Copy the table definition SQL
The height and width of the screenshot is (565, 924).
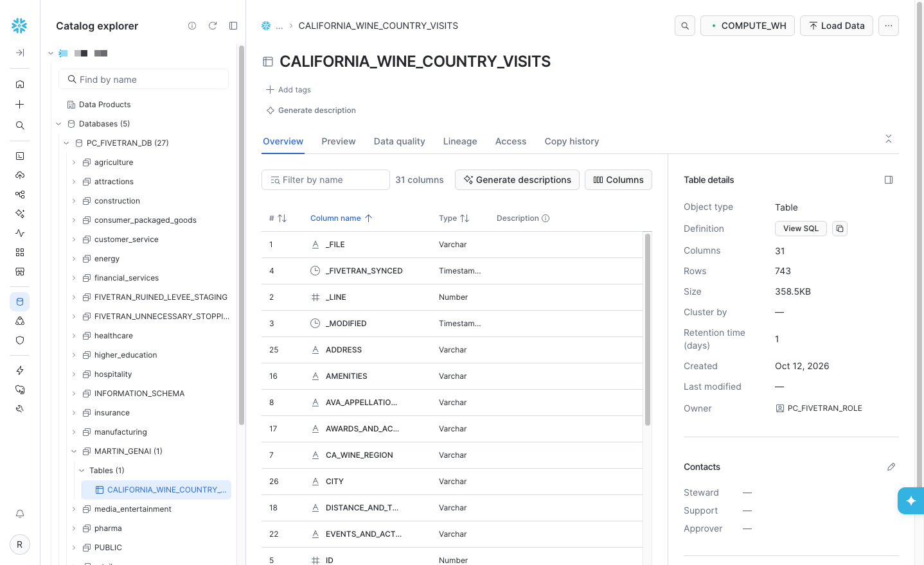point(840,229)
